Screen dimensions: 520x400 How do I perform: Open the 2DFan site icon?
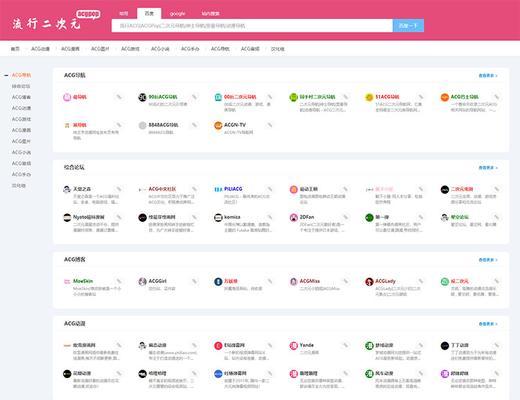[293, 217]
